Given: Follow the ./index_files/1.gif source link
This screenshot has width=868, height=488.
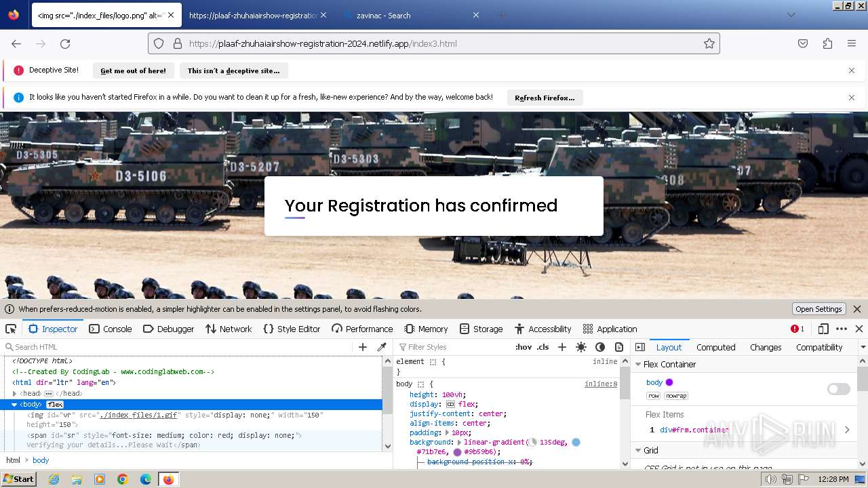Looking at the screenshot, I should point(138,415).
